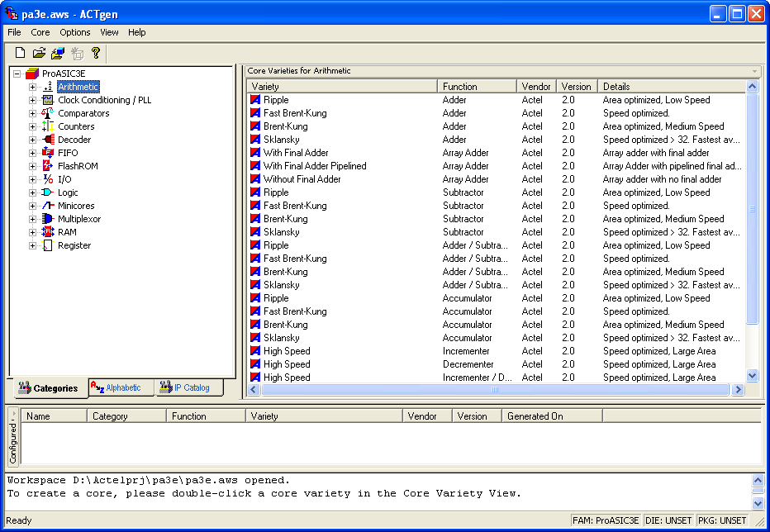Collapse the ProASIC3E tree root
Image resolution: width=770 pixels, height=532 pixels.
tap(17, 74)
